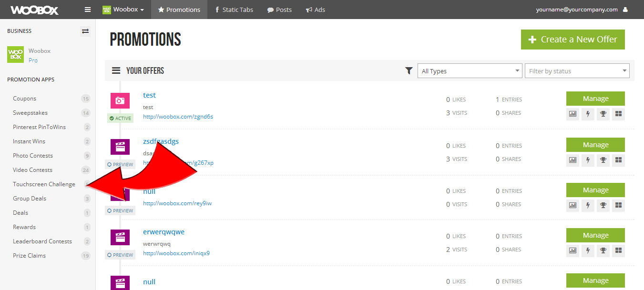
Task: Open the erwerqwqe offer title link
Action: 164,232
